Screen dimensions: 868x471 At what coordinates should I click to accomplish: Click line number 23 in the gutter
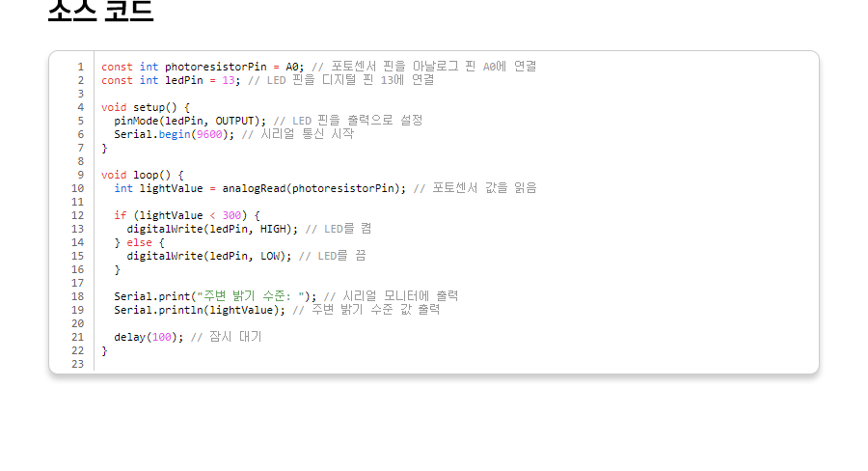click(78, 364)
